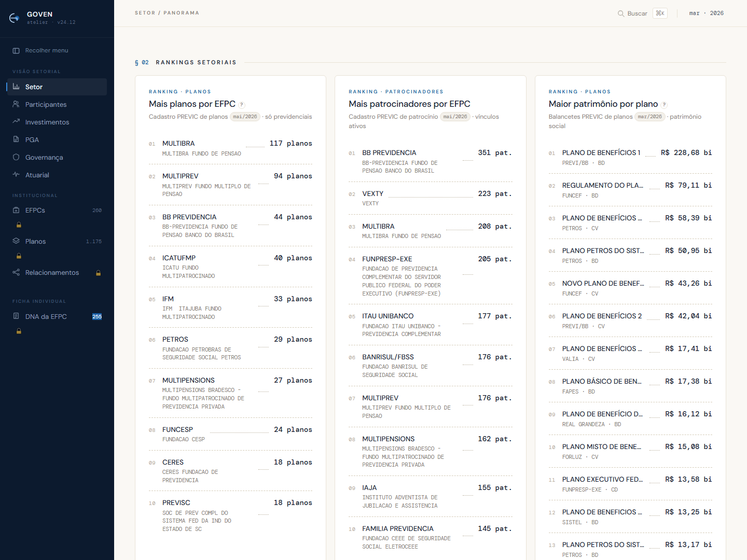
Task: Open the FUNCESP ranking row
Action: pyautogui.click(x=230, y=434)
